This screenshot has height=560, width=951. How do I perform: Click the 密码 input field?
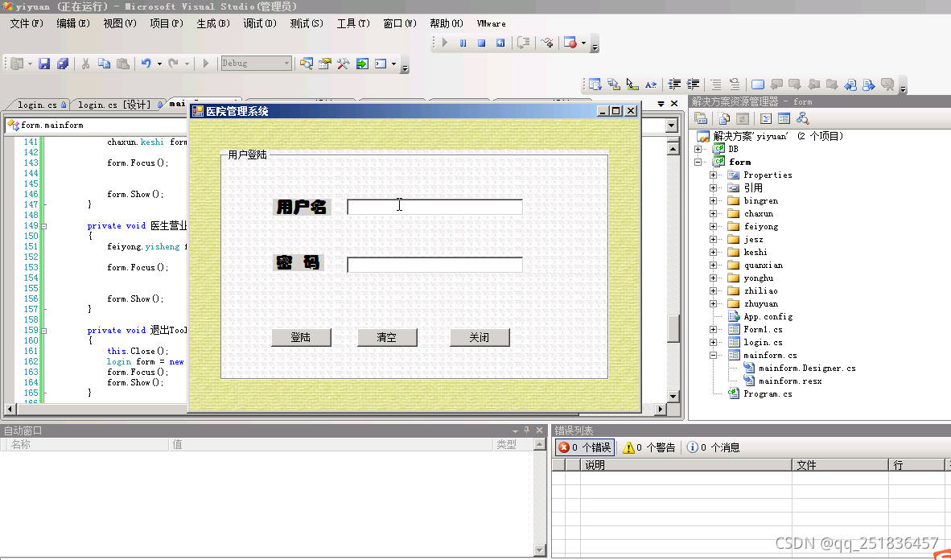point(434,266)
